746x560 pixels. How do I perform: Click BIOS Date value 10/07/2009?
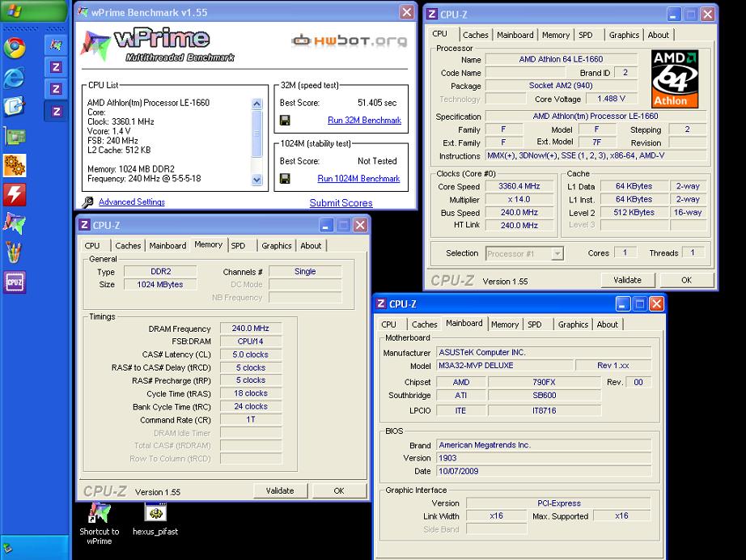(544, 471)
